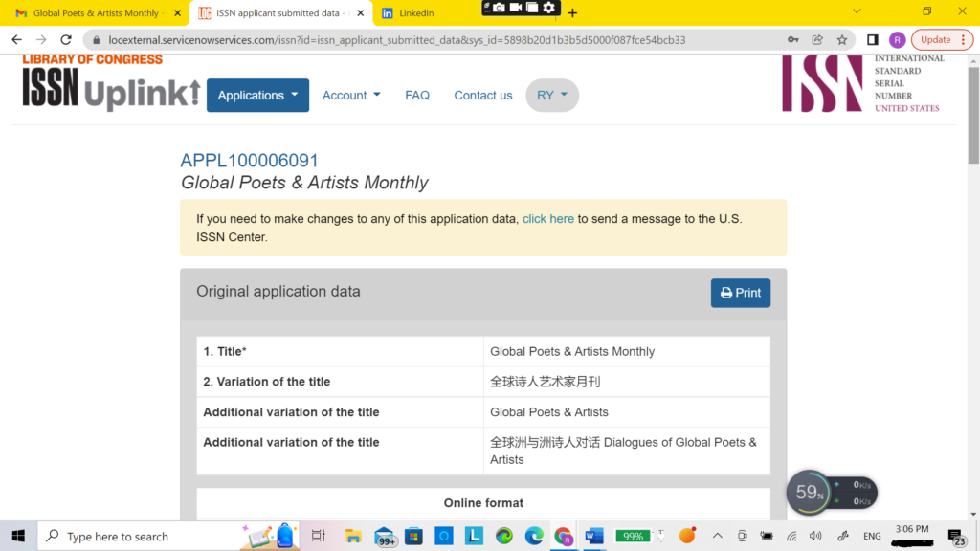Close the Gmail tab
Image resolution: width=980 pixels, height=551 pixels.
[x=177, y=13]
